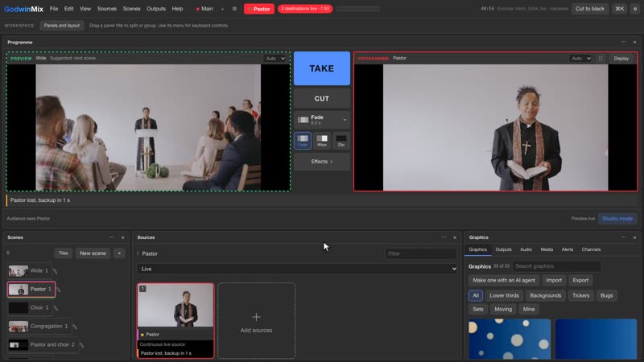Edit the Wide scene with pencil icon
This screenshot has width=644, height=362.
(x=55, y=271)
